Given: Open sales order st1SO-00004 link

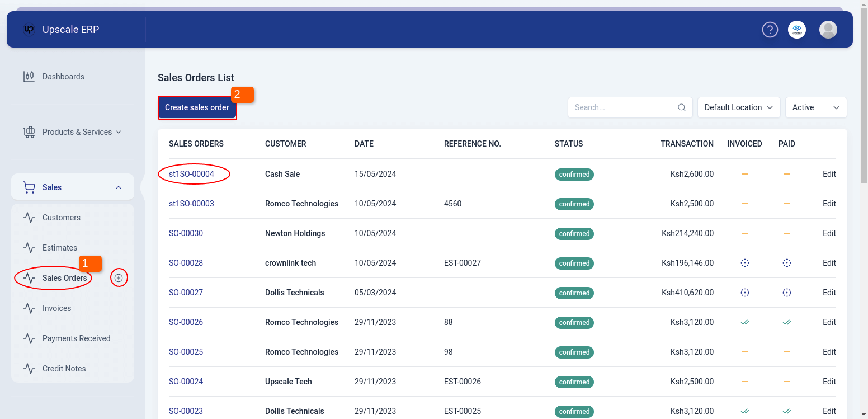Looking at the screenshot, I should point(191,174).
